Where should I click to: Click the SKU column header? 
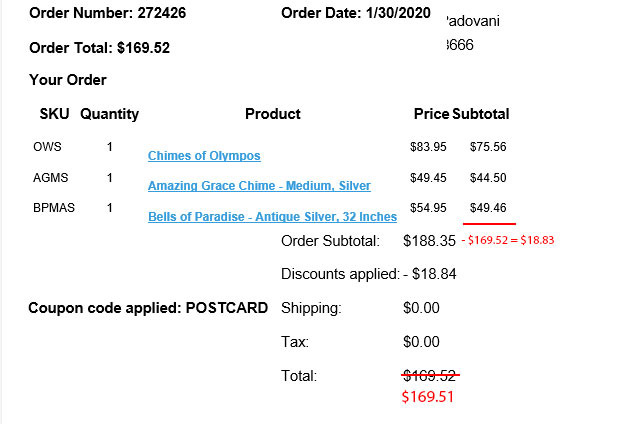tap(54, 114)
